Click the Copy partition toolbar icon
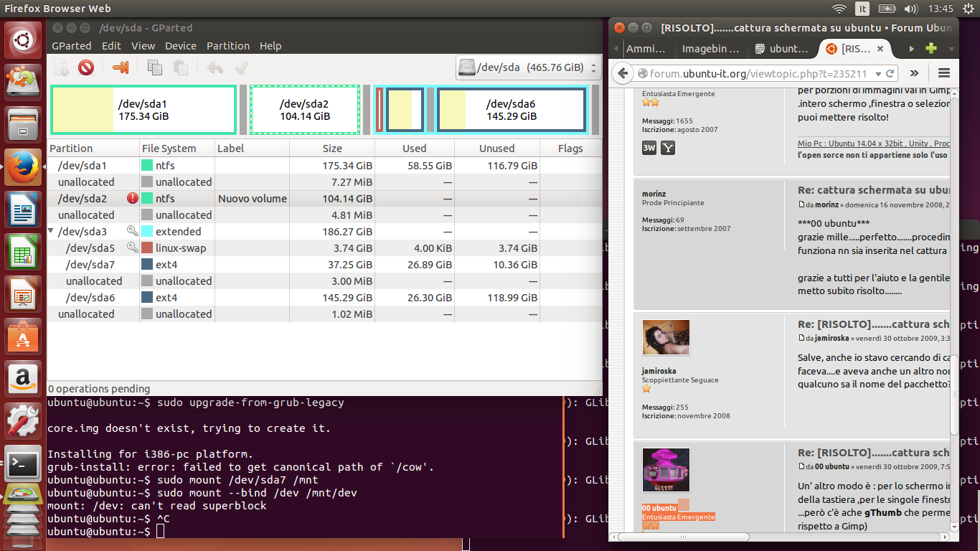 coord(154,67)
